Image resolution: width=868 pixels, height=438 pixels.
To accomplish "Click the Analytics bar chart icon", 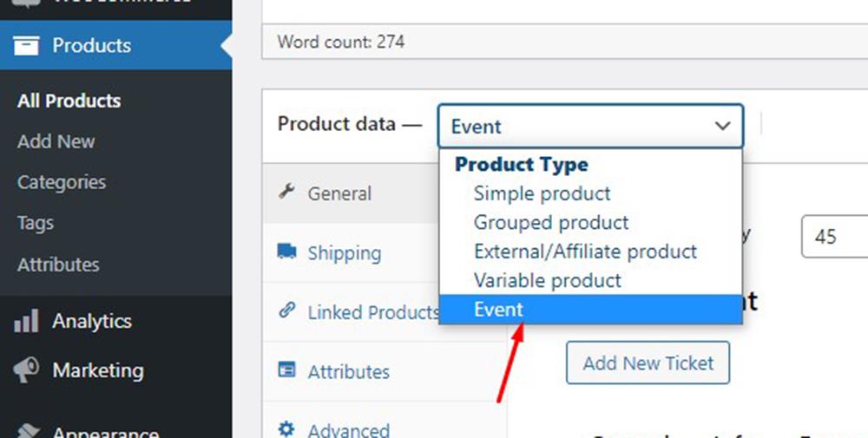I will click(26, 321).
